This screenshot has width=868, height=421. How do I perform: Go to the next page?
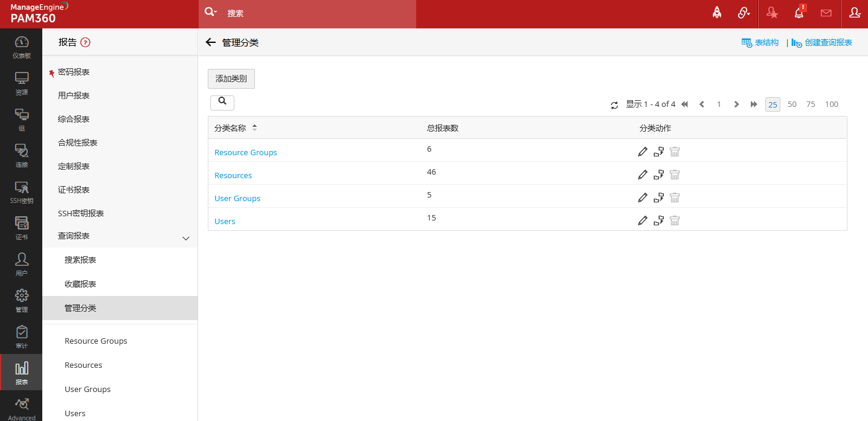(736, 104)
